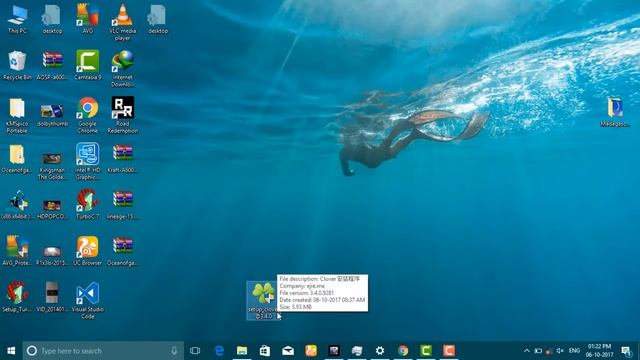Image resolution: width=640 pixels, height=360 pixels.
Task: Expand hidden system tray icons chevron
Action: point(527,351)
